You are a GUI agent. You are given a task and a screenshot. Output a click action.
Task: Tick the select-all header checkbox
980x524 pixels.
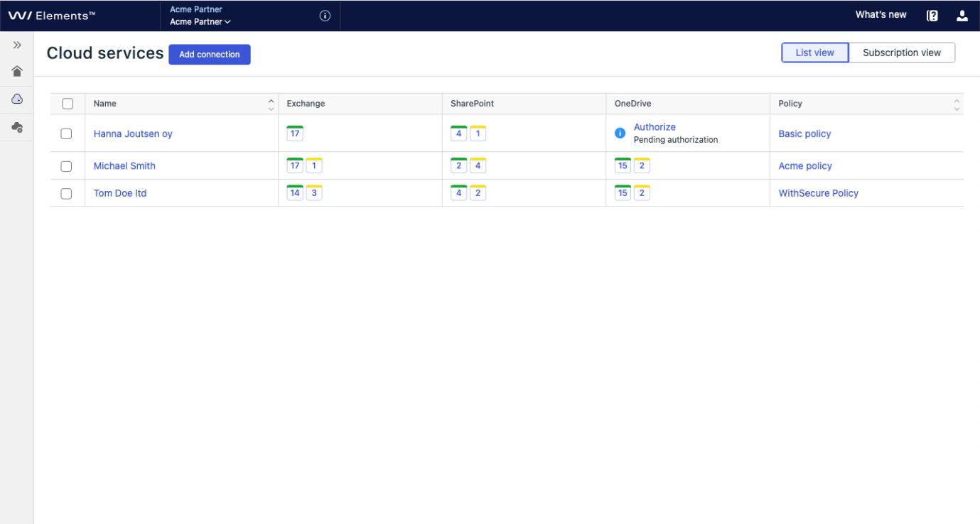68,104
